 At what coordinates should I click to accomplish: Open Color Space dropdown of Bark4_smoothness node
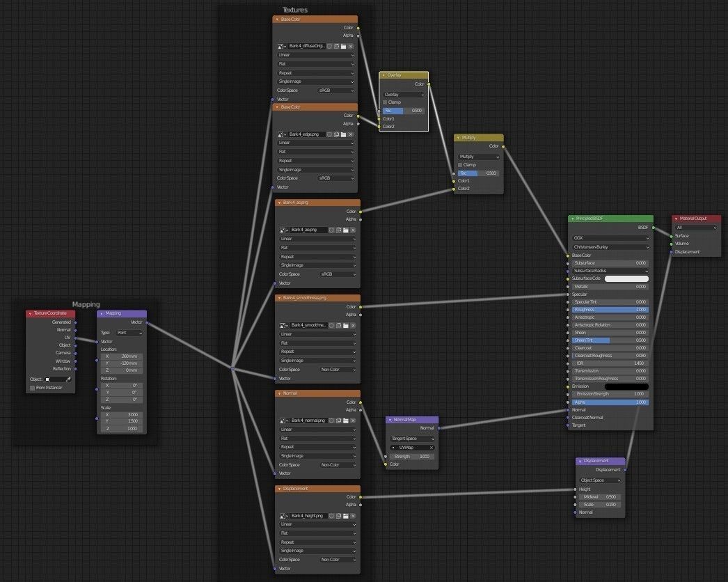338,370
